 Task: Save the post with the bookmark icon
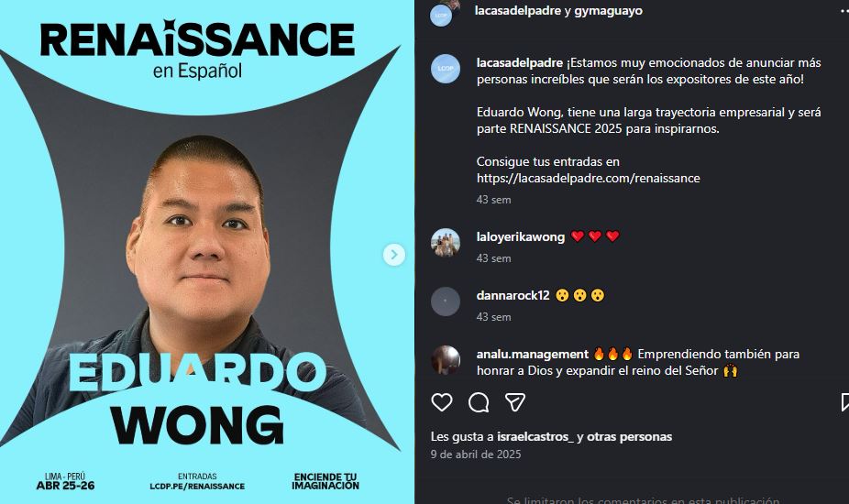coord(844,402)
